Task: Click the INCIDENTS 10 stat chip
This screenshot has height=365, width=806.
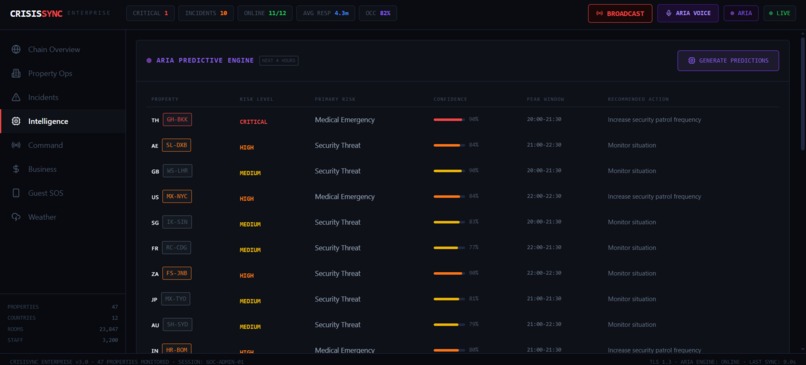Action: (x=206, y=13)
